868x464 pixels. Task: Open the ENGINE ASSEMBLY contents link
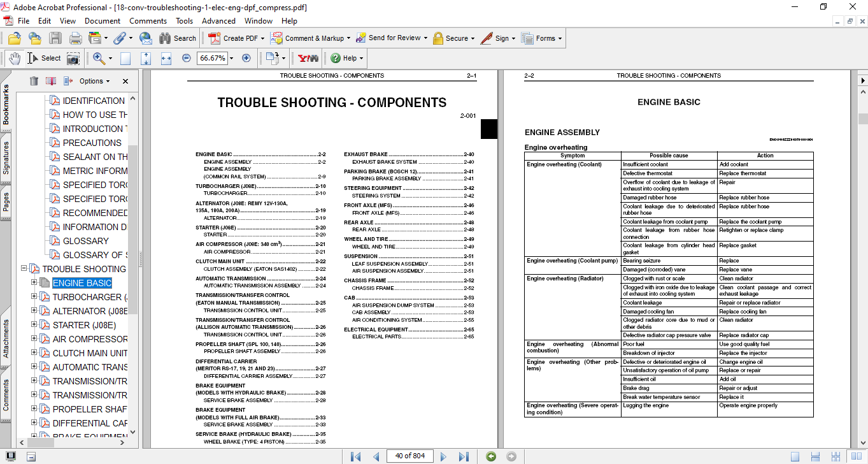click(x=228, y=162)
